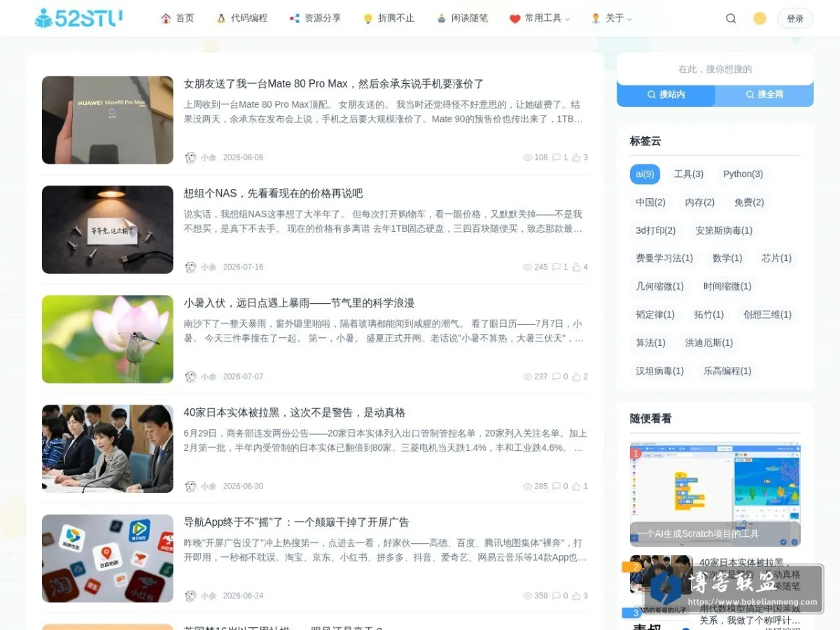Click the like icon on the Mate 80 post
The image size is (840, 630).
click(x=576, y=157)
